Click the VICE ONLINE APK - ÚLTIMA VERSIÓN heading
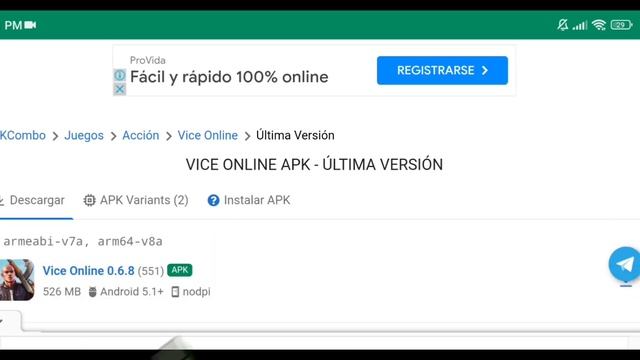The height and width of the screenshot is (360, 640). click(x=314, y=164)
